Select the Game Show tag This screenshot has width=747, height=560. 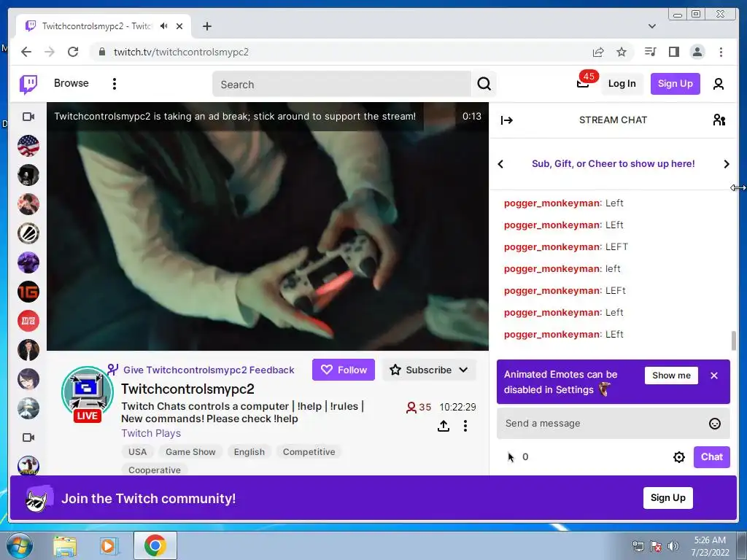coord(190,452)
